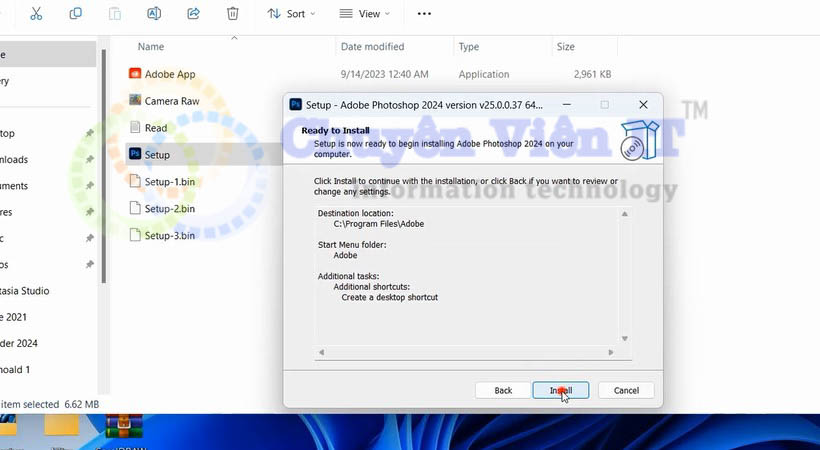Select the Camera Raw file icon
820x450 pixels.
tap(135, 99)
